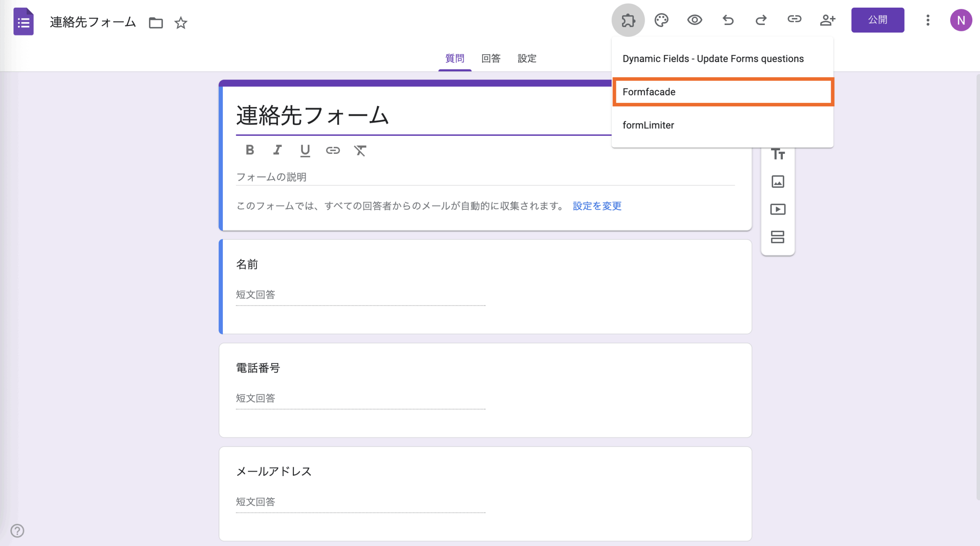Image resolution: width=980 pixels, height=546 pixels.
Task: Click the add collaborators icon
Action: [828, 20]
